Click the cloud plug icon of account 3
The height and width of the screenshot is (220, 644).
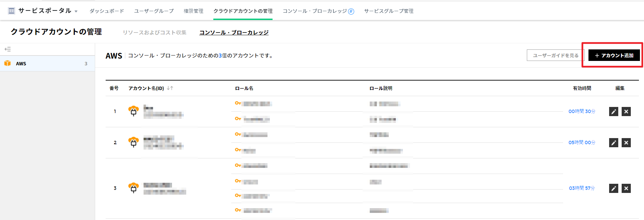coord(133,188)
